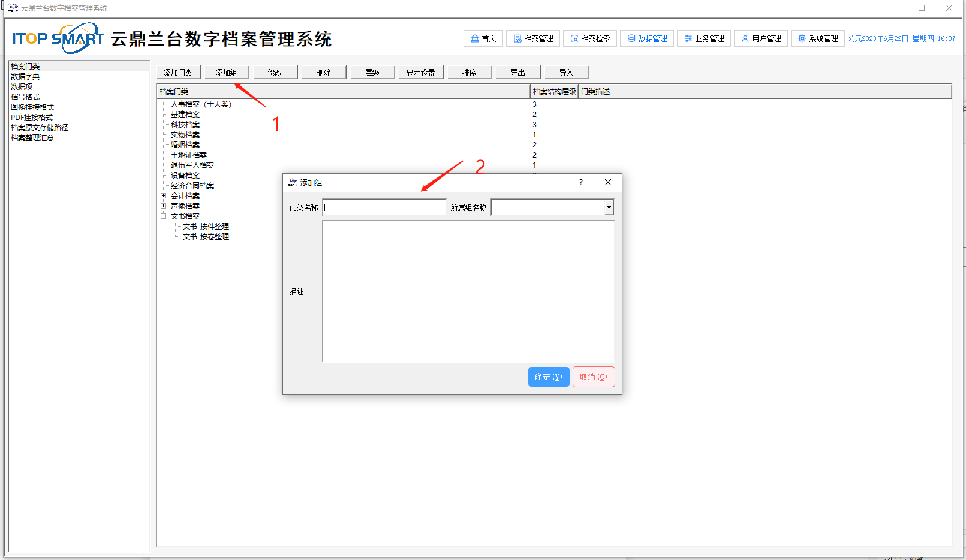Open the 所属组名称 dropdown list
Viewport: 966px width, 560px height.
(608, 207)
